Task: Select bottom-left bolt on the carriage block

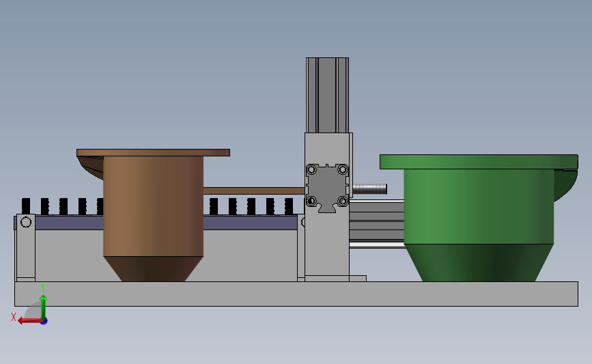Action: [x=311, y=201]
